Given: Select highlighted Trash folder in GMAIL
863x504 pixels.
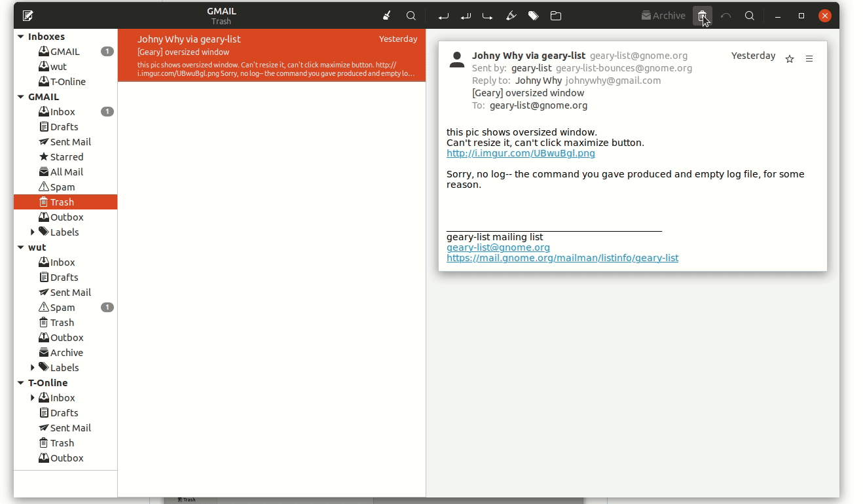Looking at the screenshot, I should [x=65, y=202].
